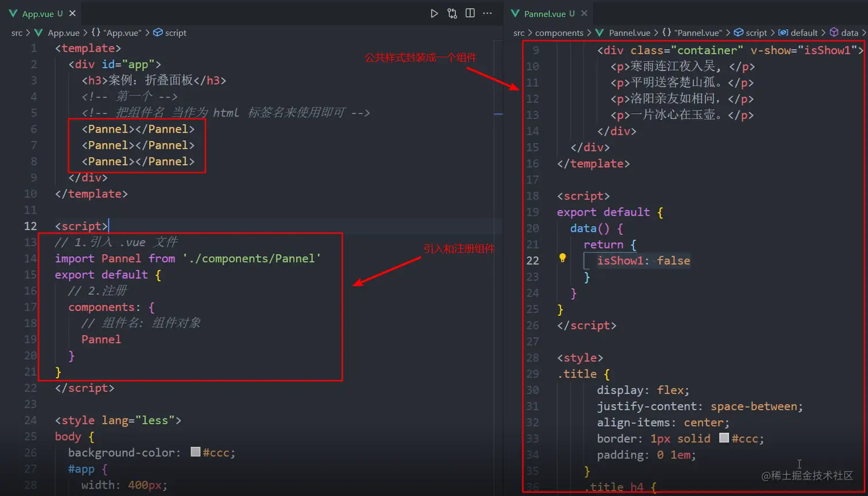This screenshot has height=496, width=868.
Task: Click the data symbol icon in breadcrumb
Action: (x=834, y=33)
